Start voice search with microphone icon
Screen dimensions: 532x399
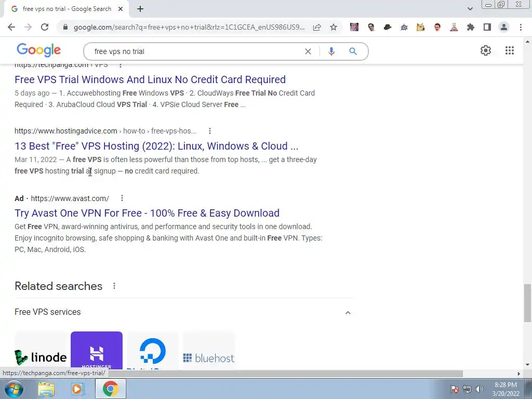(331, 51)
